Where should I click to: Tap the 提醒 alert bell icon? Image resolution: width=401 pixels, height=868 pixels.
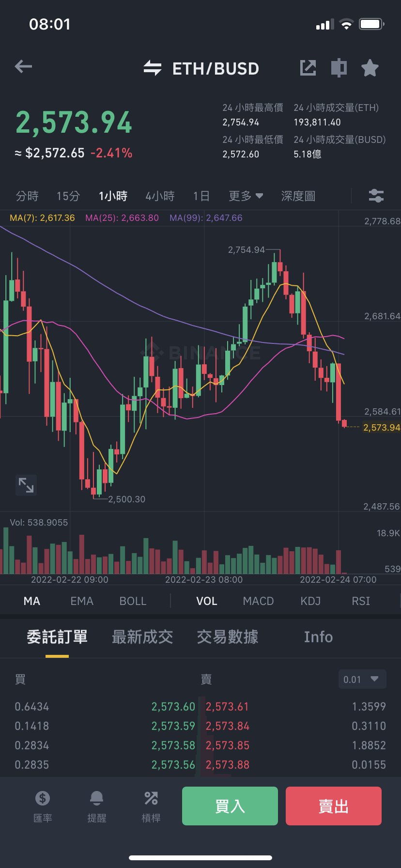[x=97, y=807]
